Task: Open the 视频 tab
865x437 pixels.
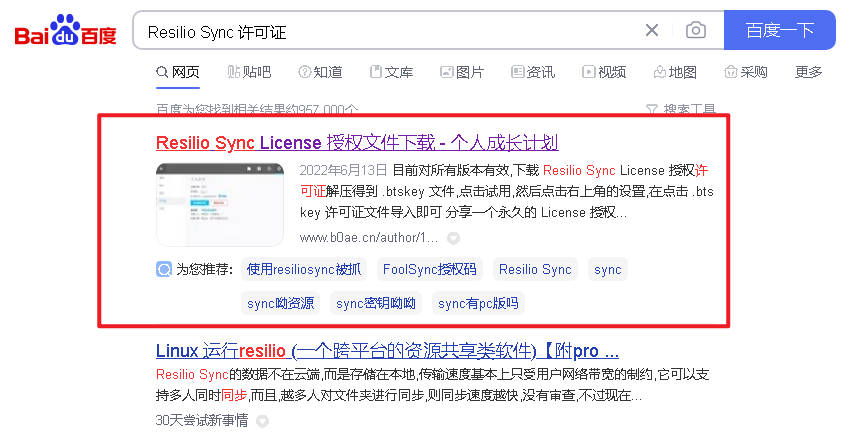Action: coord(604,72)
